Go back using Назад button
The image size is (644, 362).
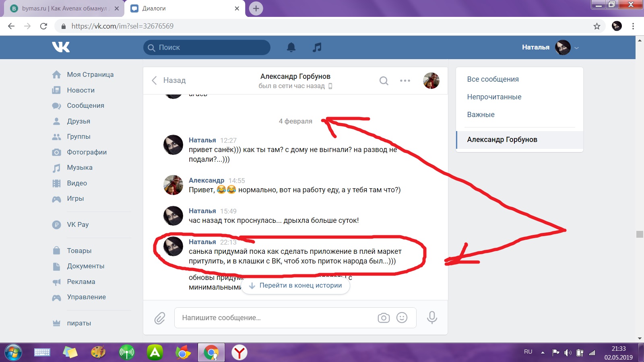pyautogui.click(x=169, y=80)
